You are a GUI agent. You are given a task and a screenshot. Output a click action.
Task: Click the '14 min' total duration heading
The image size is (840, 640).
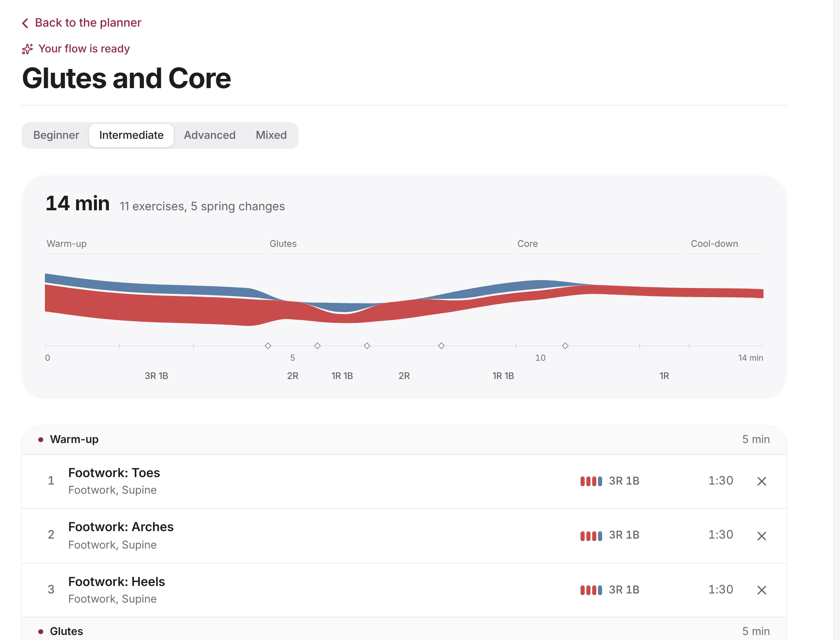[78, 204]
